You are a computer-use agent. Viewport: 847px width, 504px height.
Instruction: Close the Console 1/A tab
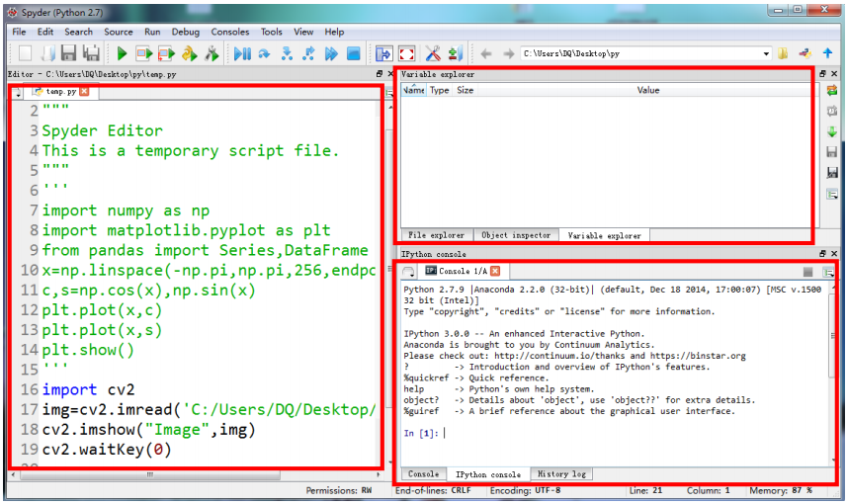click(495, 271)
